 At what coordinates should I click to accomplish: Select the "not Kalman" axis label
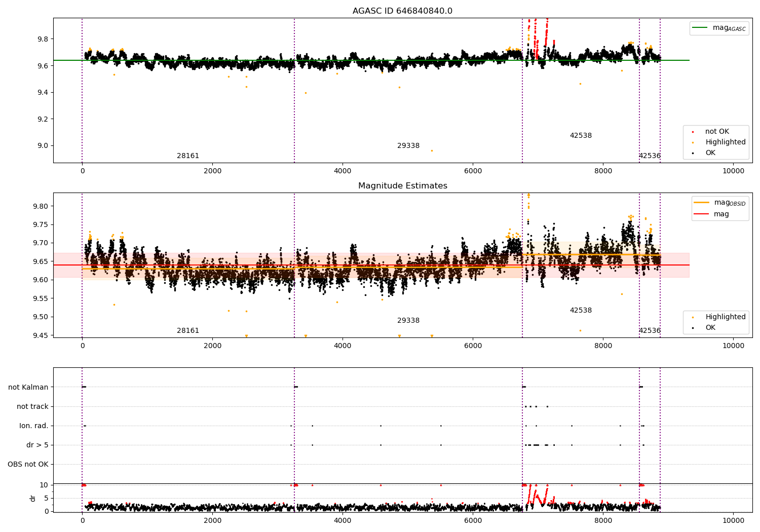pyautogui.click(x=28, y=387)
